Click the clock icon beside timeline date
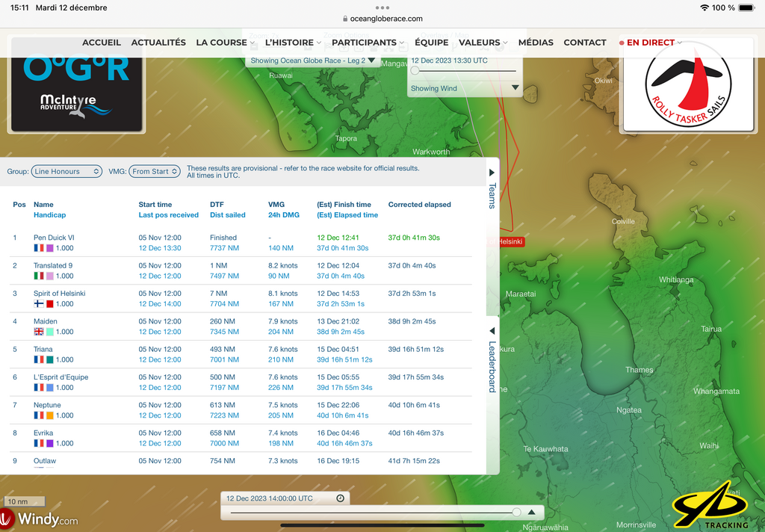The image size is (765, 532). pyautogui.click(x=341, y=498)
